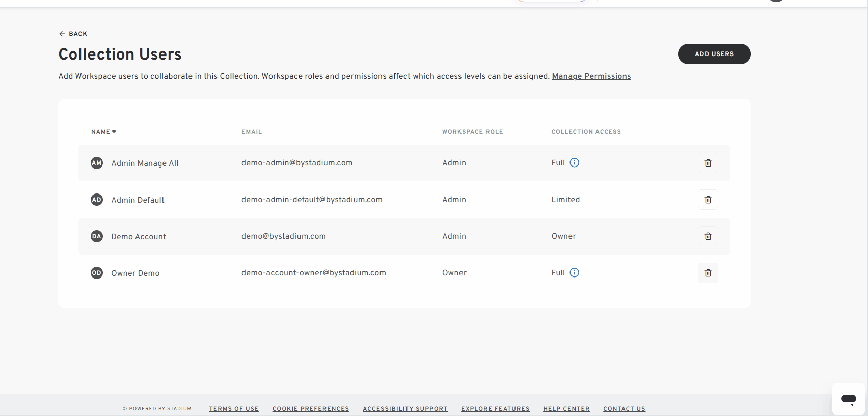Click Full access text for Owner Demo

558,273
